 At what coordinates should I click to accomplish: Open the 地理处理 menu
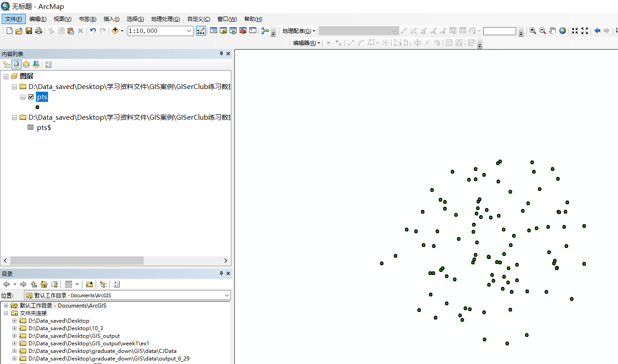tap(166, 19)
